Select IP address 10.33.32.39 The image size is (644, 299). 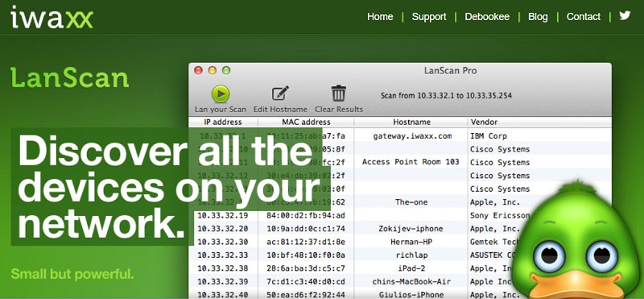[x=223, y=282]
